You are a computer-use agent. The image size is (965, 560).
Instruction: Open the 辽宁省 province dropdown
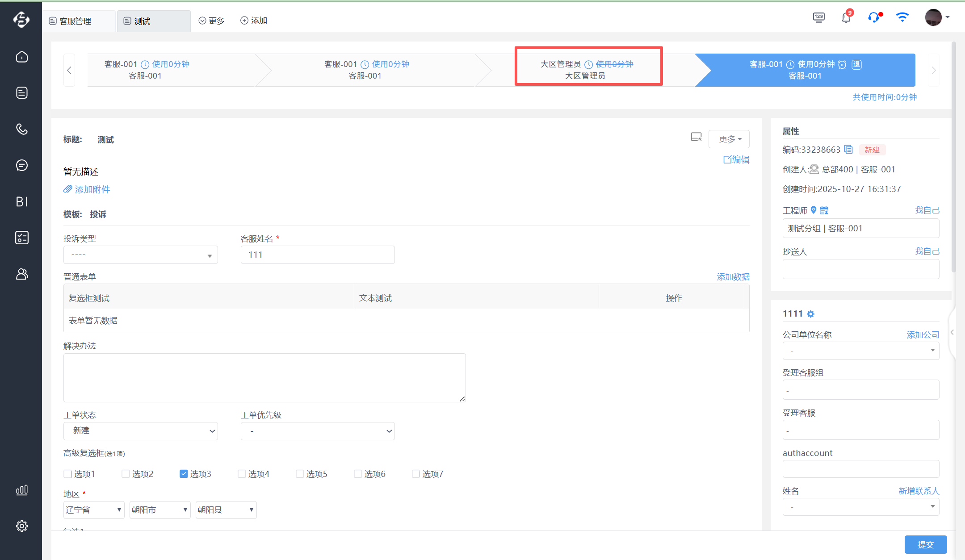[94, 510]
